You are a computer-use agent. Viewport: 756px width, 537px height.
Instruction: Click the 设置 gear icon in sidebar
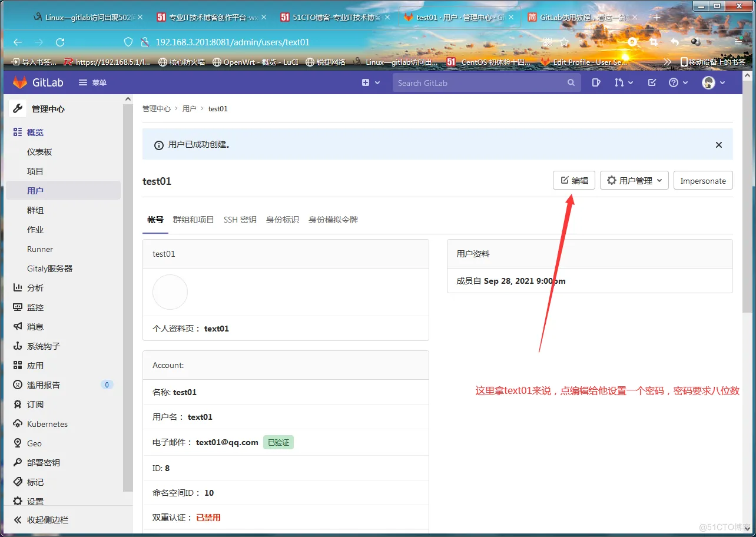(18, 501)
